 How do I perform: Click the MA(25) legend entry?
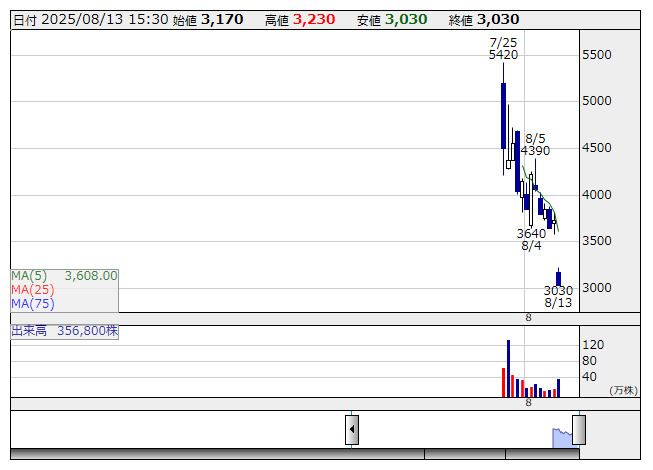(x=33, y=289)
